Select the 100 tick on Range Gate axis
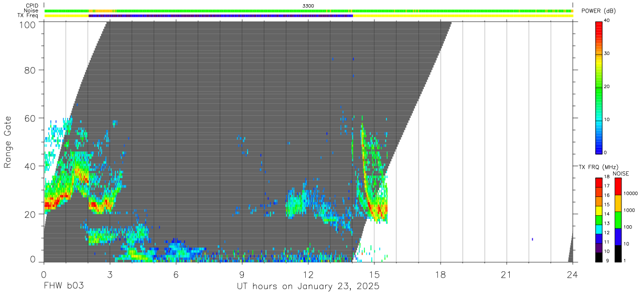The image size is (644, 297). (x=28, y=25)
